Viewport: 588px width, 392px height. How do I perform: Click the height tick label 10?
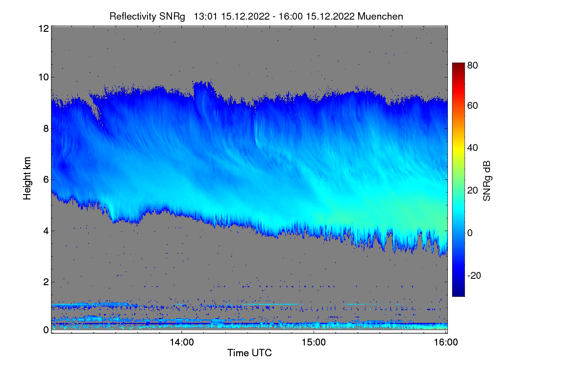pos(43,77)
